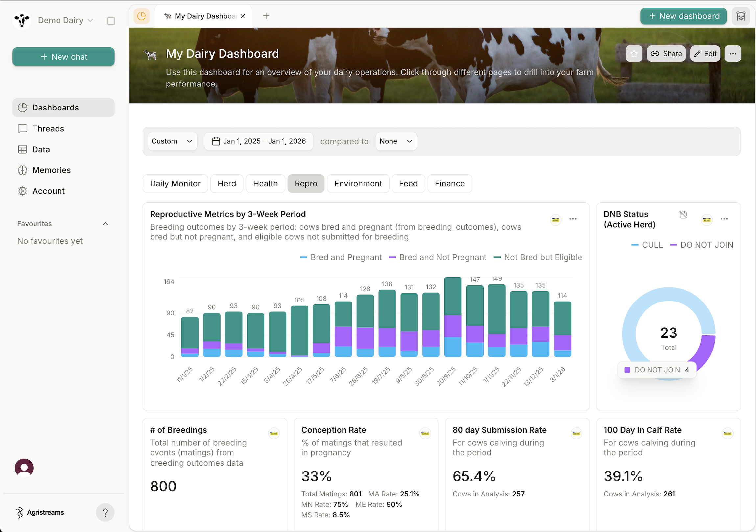Edit the dashboard
The width and height of the screenshot is (756, 532).
point(705,54)
